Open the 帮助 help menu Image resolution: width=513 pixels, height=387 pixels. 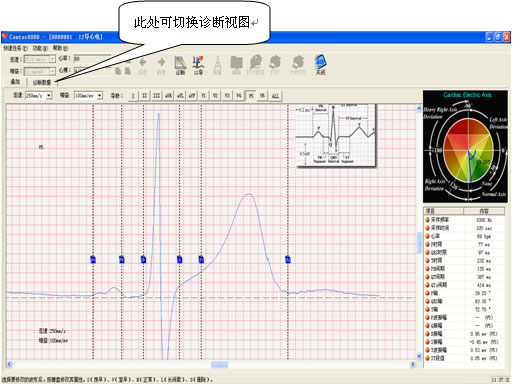[x=60, y=48]
